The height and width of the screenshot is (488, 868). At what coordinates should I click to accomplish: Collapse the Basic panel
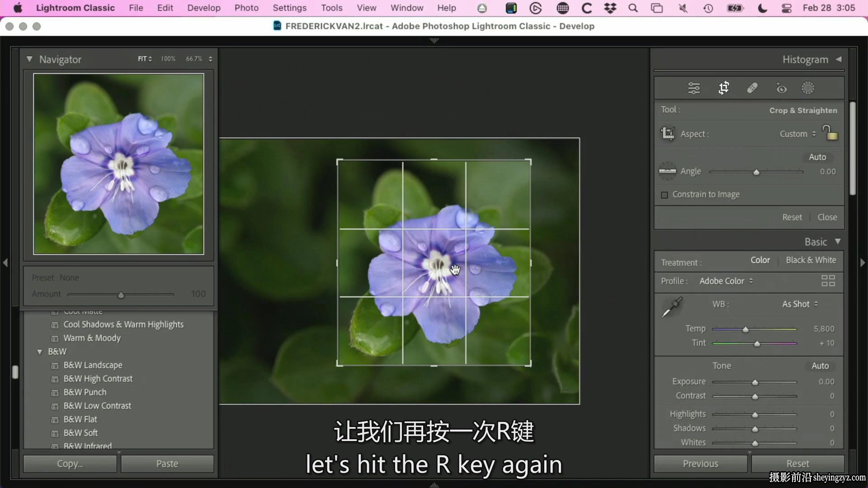pos(838,241)
